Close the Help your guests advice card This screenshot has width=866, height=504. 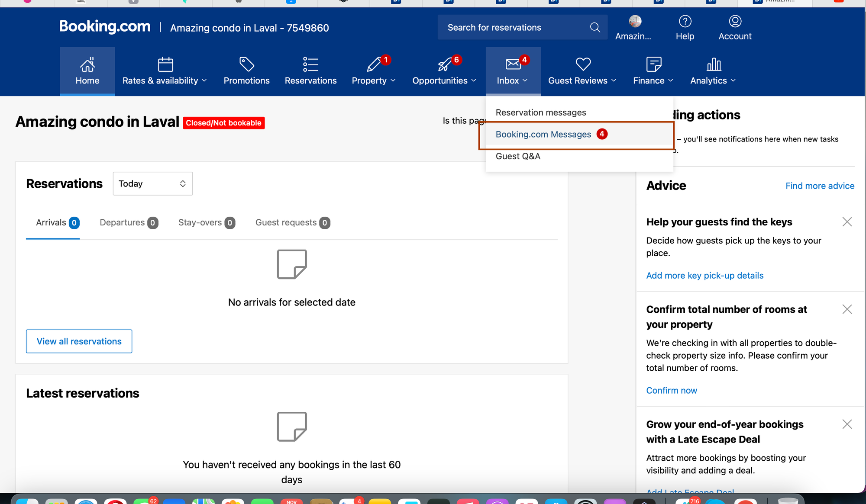pos(847,222)
